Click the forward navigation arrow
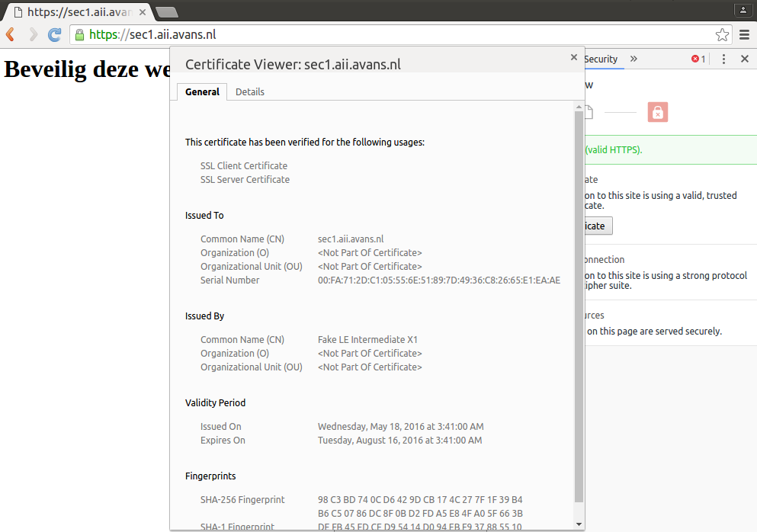 (33, 34)
